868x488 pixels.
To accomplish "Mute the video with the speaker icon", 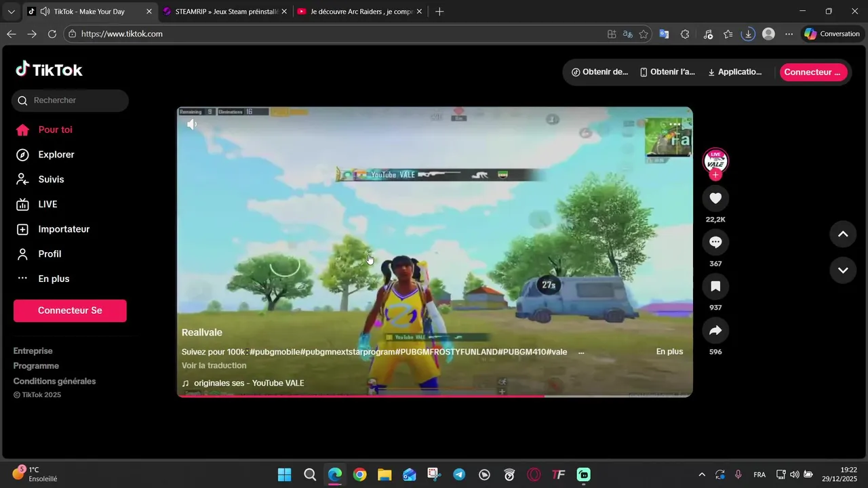I will 193,124.
